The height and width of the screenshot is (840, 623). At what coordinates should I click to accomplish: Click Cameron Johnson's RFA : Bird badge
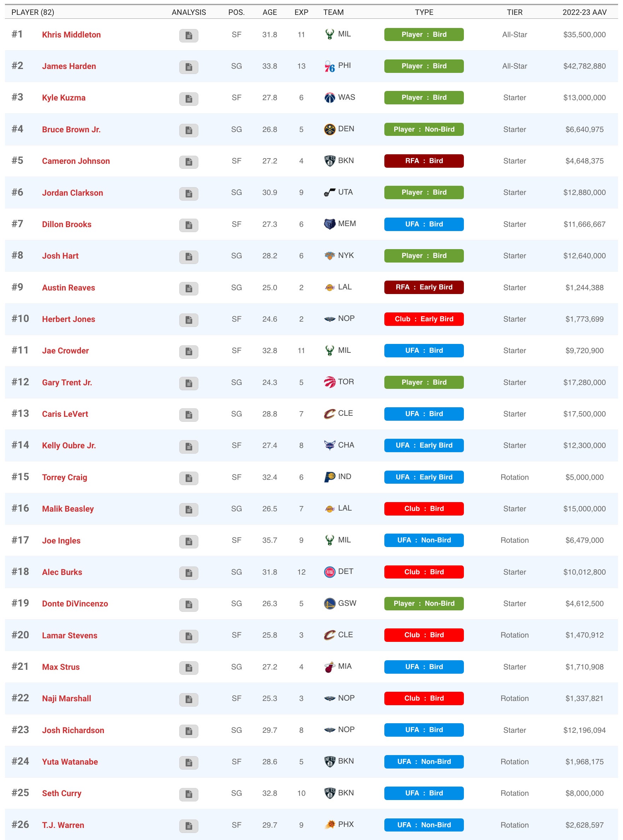424,161
